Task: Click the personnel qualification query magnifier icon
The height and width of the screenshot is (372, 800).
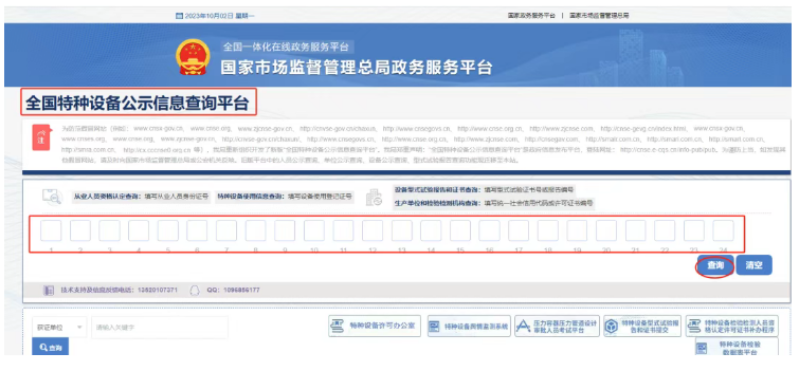Action: point(52,196)
